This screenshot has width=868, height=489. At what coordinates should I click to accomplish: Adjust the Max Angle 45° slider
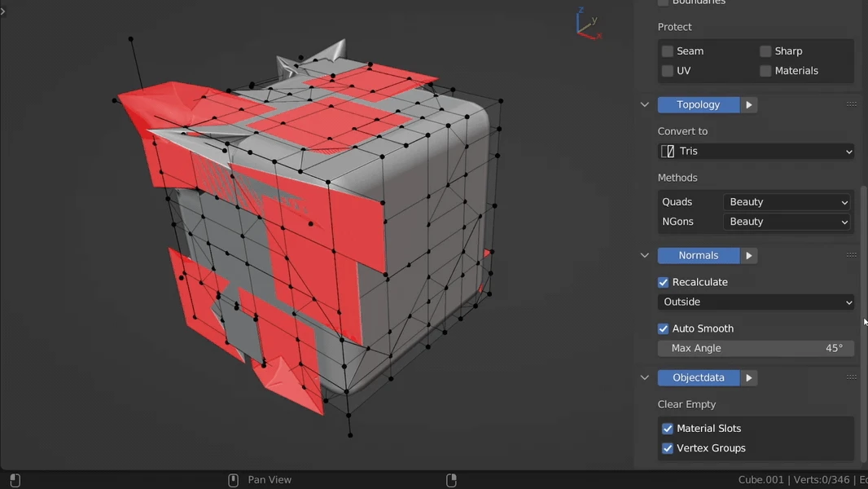pos(756,348)
